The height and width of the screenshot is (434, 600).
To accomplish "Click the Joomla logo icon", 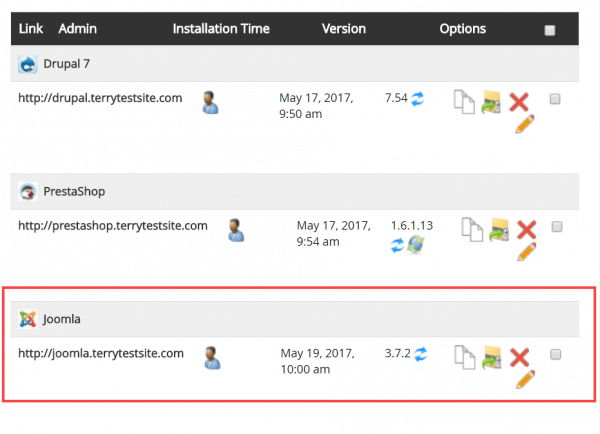I will pos(28,319).
